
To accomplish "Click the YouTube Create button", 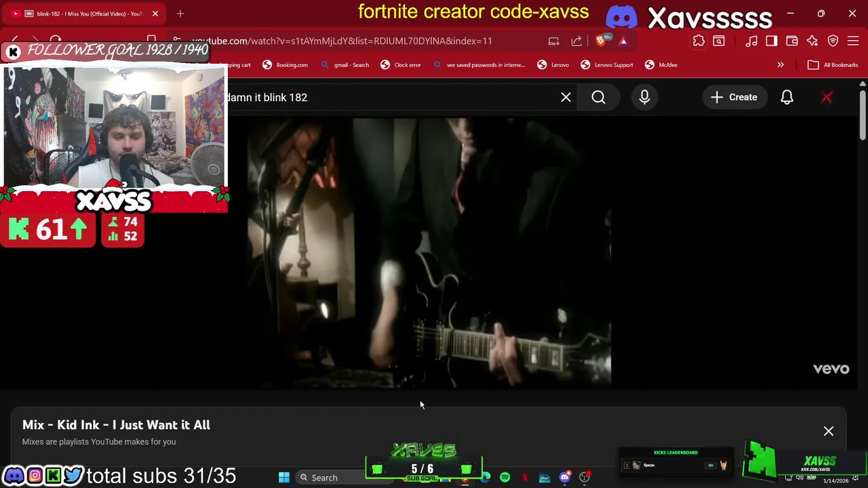I will [x=734, y=98].
